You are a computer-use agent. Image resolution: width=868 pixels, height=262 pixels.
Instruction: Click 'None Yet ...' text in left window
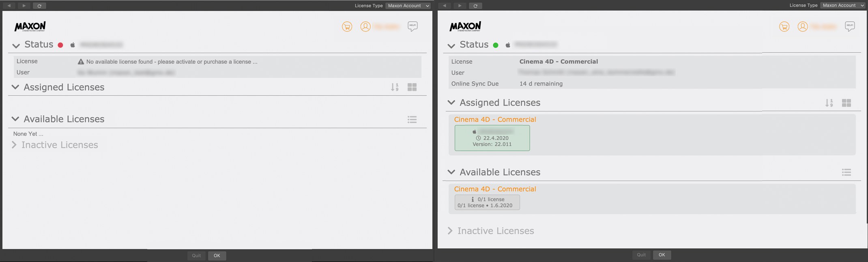point(28,134)
